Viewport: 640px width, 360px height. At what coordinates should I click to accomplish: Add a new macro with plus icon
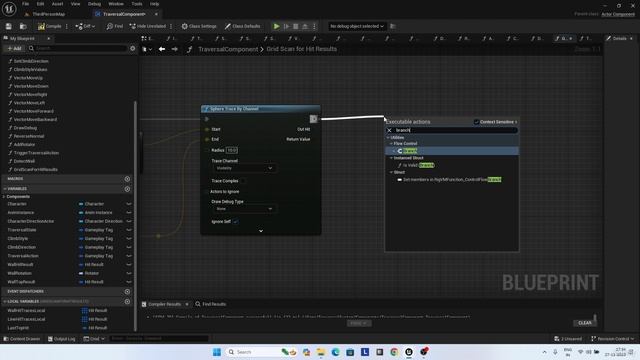[x=127, y=179]
